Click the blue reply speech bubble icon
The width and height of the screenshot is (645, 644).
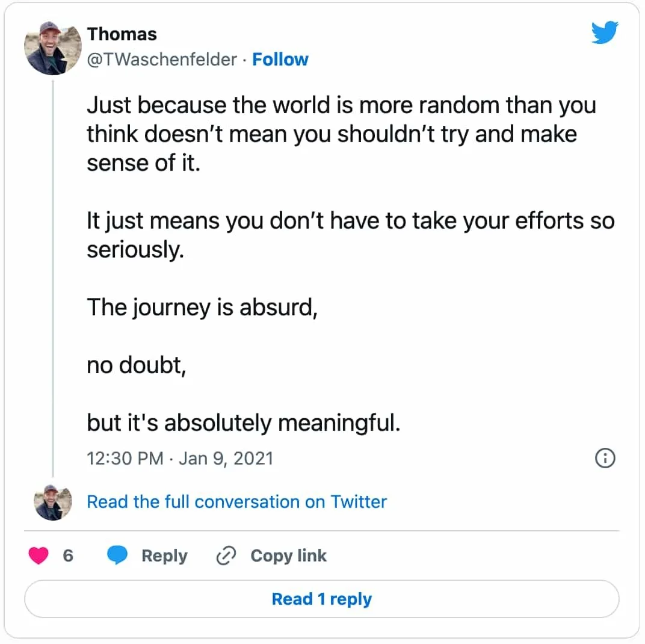pyautogui.click(x=117, y=555)
